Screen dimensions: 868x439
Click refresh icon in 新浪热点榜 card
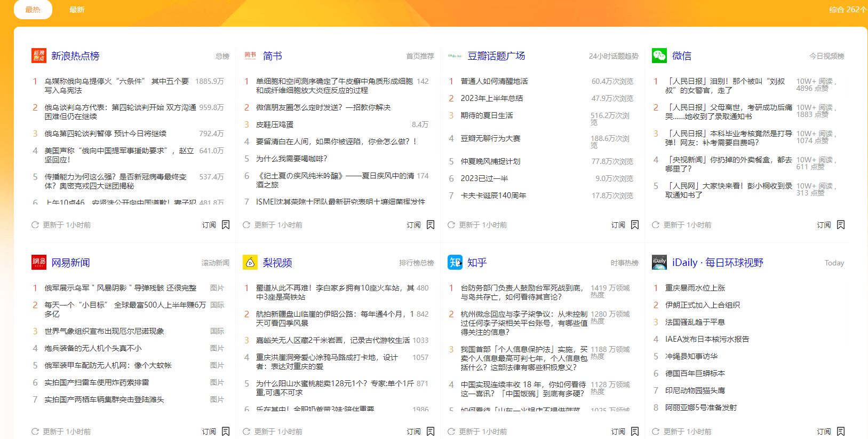coord(35,225)
